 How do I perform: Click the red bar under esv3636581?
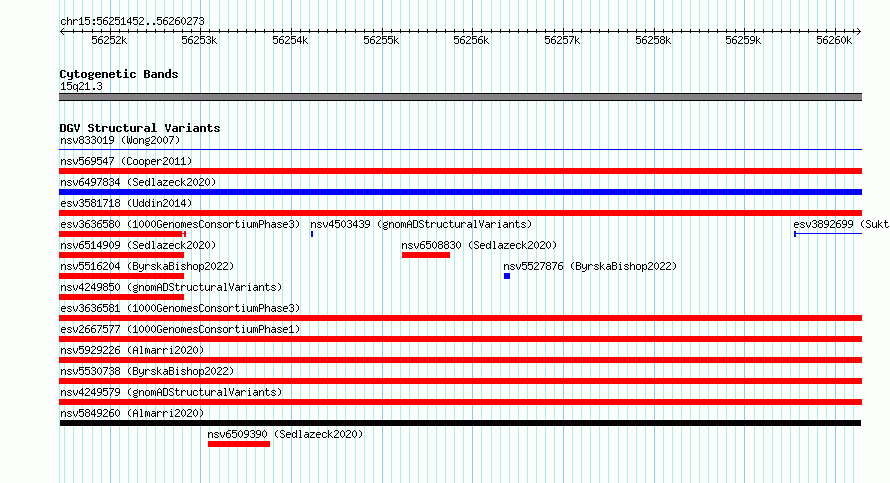coord(460,318)
